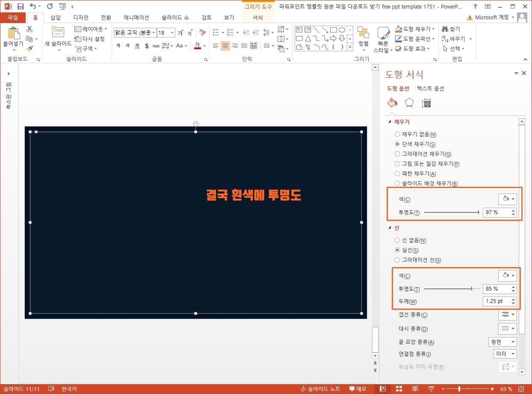Open 메모 comments from the status bar
The width and height of the screenshot is (532, 394).
click(358, 389)
